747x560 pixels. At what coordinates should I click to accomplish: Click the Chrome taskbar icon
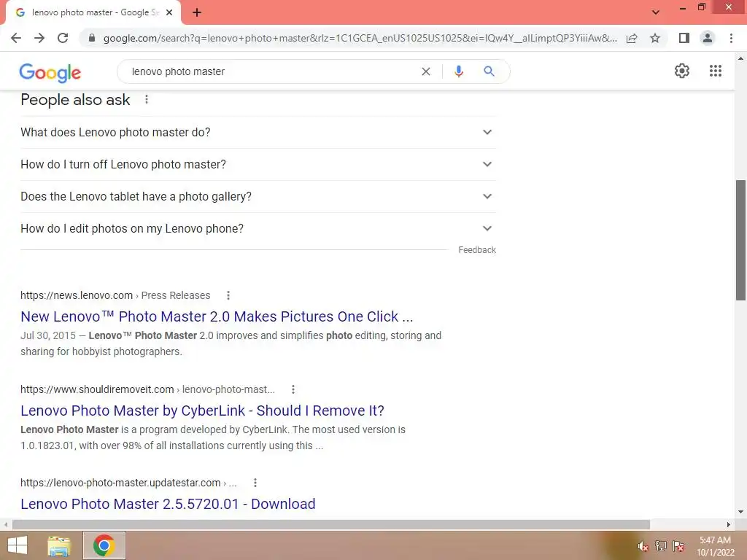coord(104,545)
